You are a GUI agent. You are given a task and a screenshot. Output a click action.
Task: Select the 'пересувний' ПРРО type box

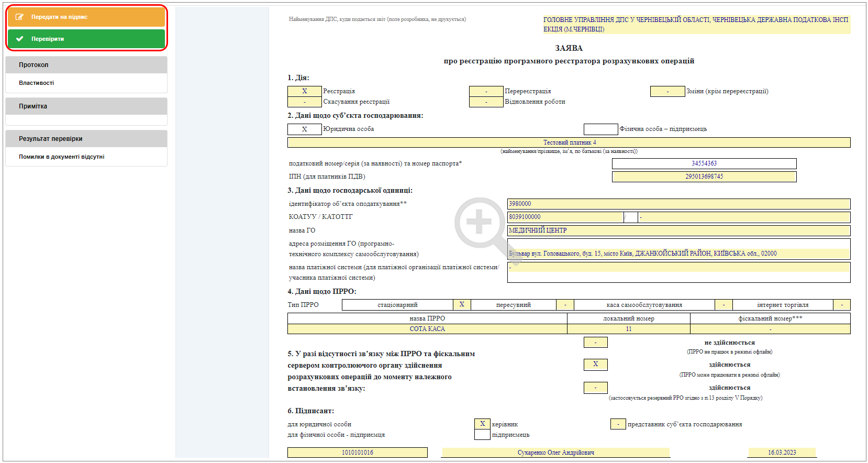(565, 305)
